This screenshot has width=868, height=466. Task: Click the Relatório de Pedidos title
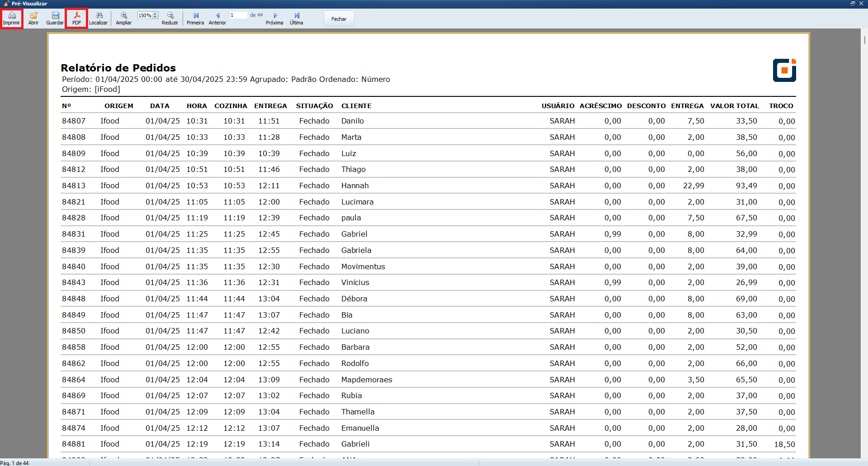[x=118, y=68]
